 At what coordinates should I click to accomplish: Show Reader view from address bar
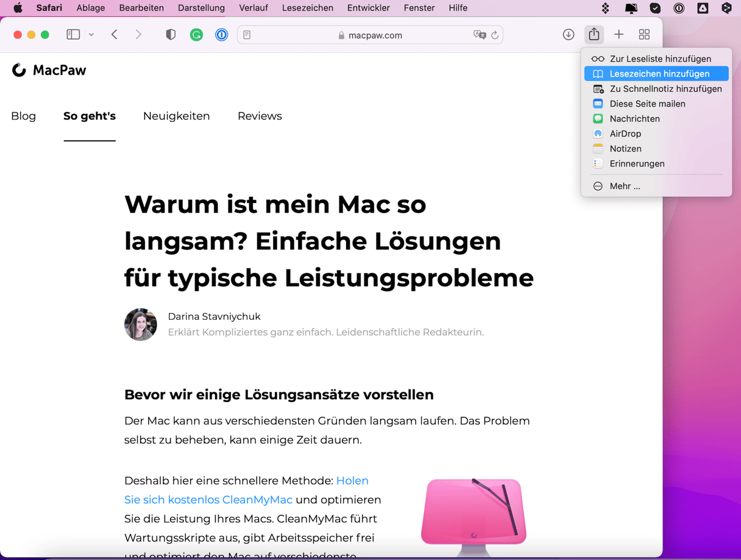pyautogui.click(x=247, y=35)
